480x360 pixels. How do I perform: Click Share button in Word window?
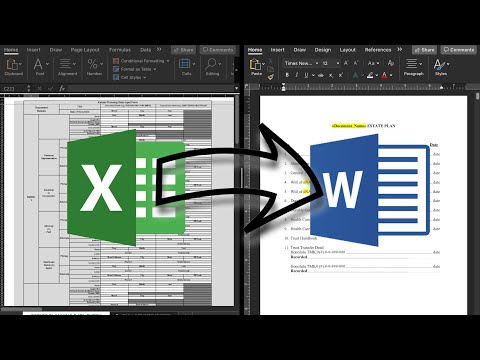pos(424,50)
